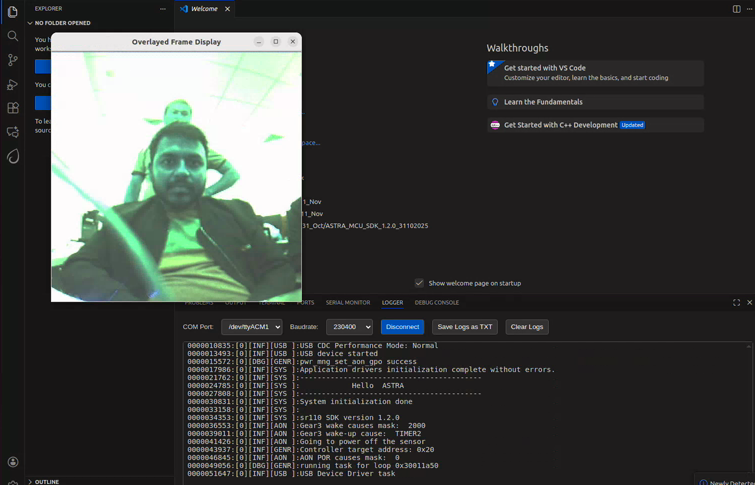
Task: Maximize the bottom panel size
Action: click(737, 302)
